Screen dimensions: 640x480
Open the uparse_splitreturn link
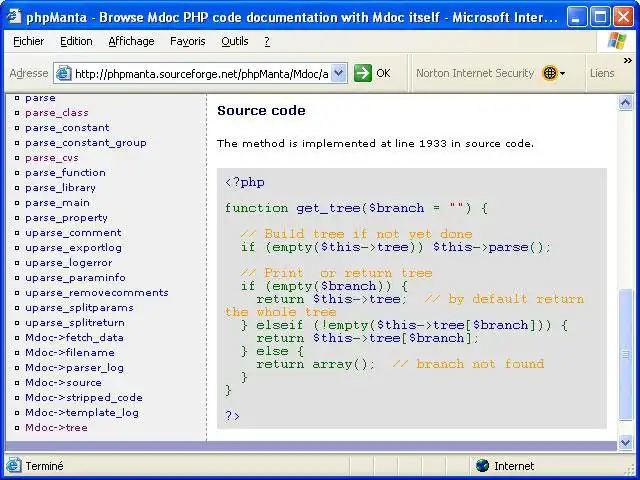75,323
